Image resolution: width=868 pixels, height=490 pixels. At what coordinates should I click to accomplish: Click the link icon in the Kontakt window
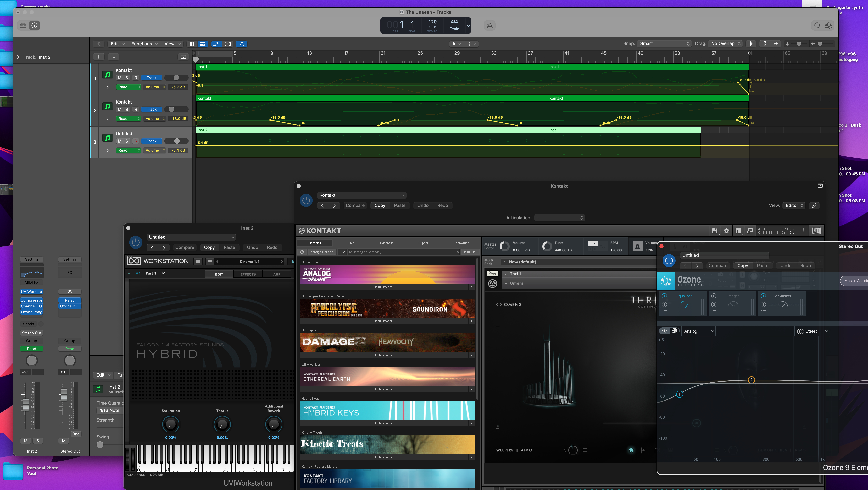point(814,205)
